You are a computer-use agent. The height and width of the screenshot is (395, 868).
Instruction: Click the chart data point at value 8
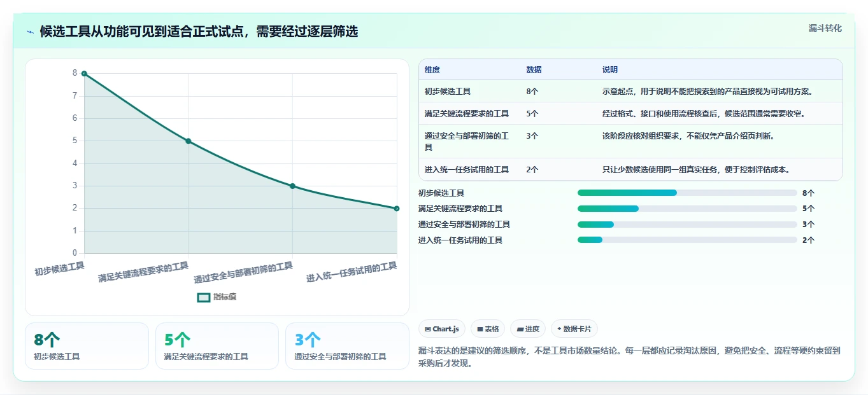pyautogui.click(x=84, y=74)
